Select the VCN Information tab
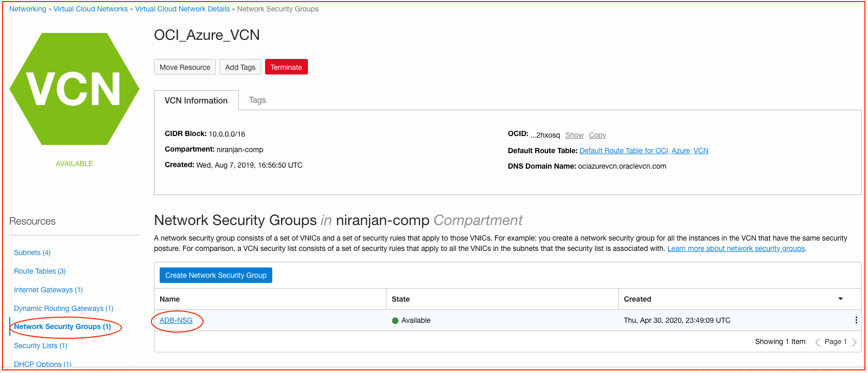Image resolution: width=868 pixels, height=373 pixels. (x=196, y=100)
